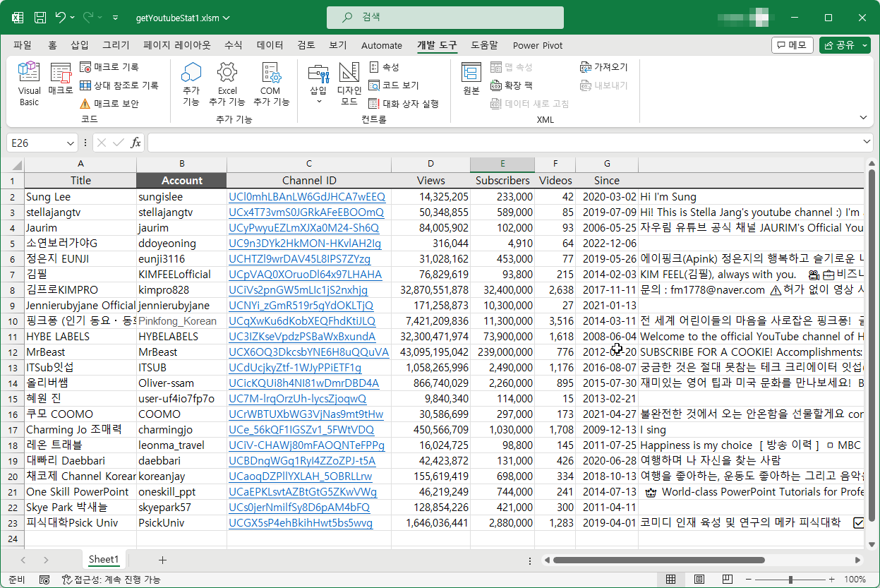Viewport: 880px width, 588px height.
Task: Go to previous sheet with the arrow
Action: coord(23,560)
